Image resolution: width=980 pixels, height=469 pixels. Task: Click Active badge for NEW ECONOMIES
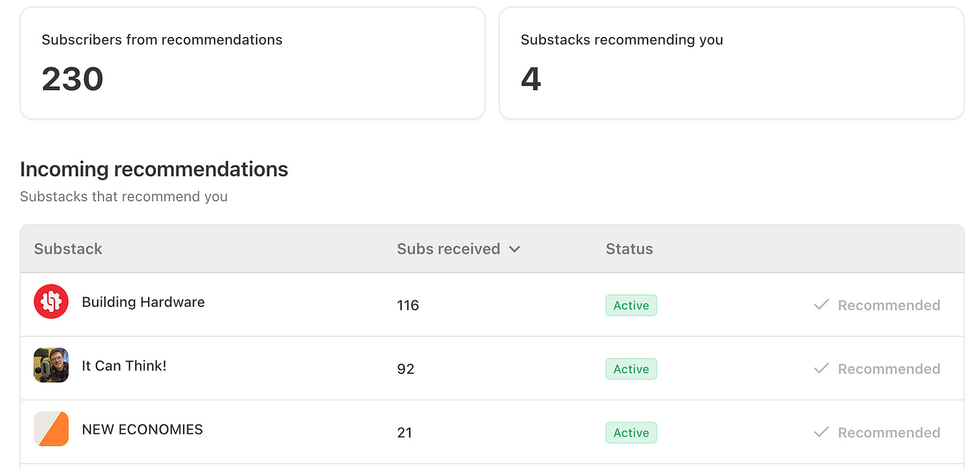(x=631, y=433)
